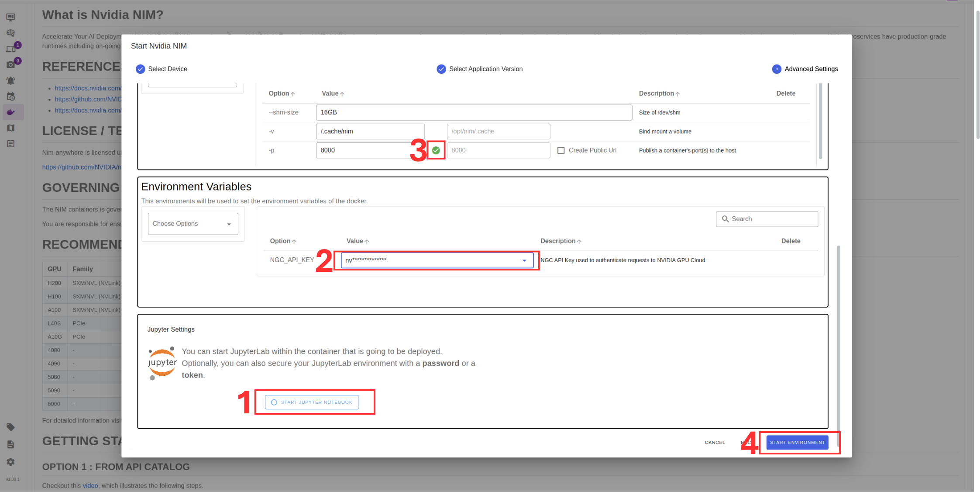Screen dimensions: 980x492
Task: Open the monitor dashboard sidebar icon
Action: click(x=11, y=17)
